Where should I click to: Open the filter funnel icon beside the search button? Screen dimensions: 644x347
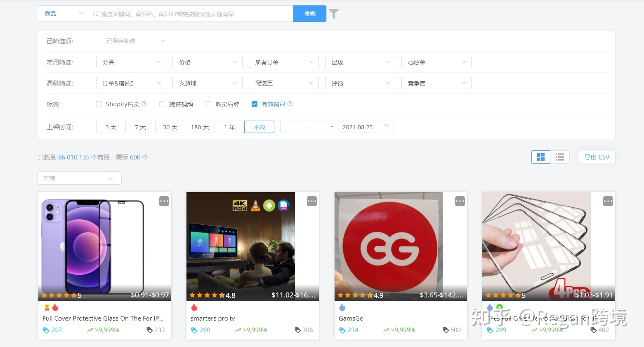click(x=333, y=13)
